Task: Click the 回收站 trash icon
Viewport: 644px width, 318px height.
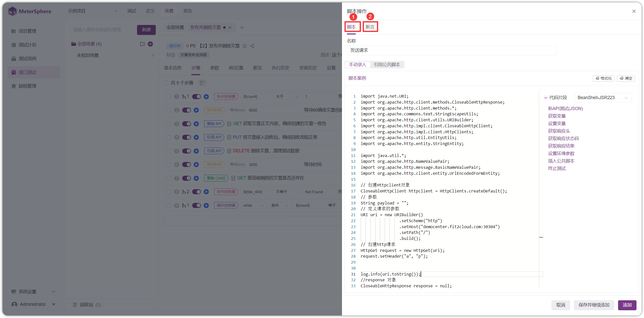Action: [x=75, y=305]
